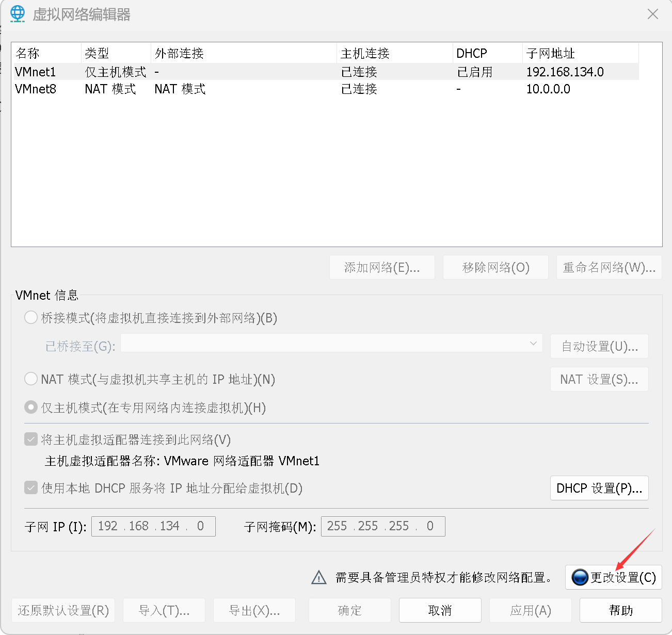672x635 pixels.
Task: Click the 子网地址 column header
Action: pyautogui.click(x=581, y=53)
